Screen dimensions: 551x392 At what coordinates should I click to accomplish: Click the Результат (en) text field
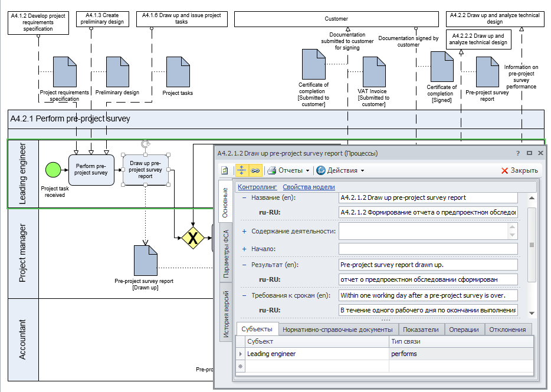tap(428, 265)
